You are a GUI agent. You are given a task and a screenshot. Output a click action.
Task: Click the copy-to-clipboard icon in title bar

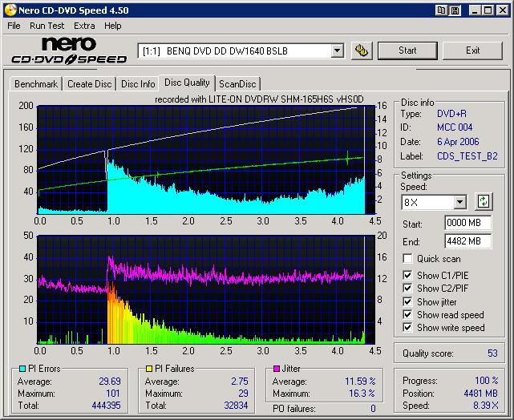442,10
